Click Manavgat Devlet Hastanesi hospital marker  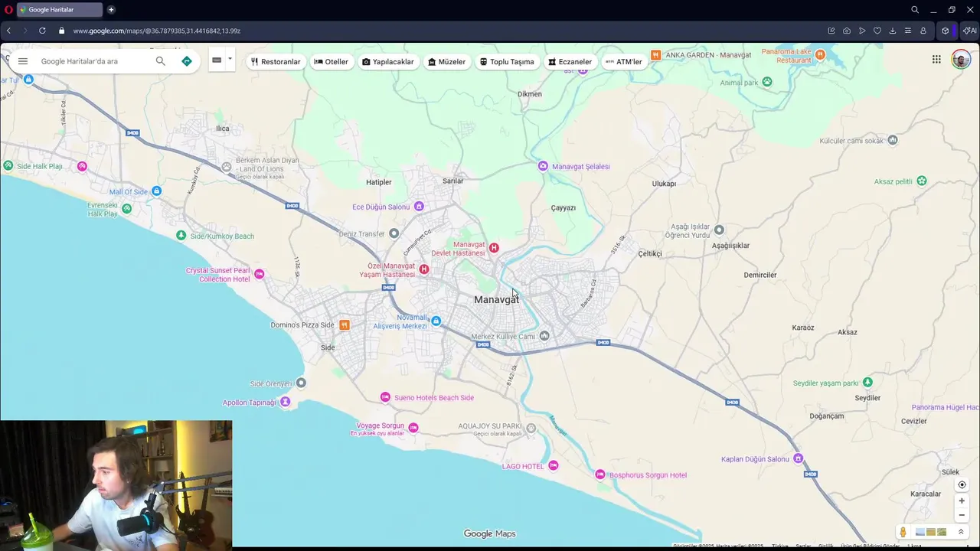click(494, 248)
